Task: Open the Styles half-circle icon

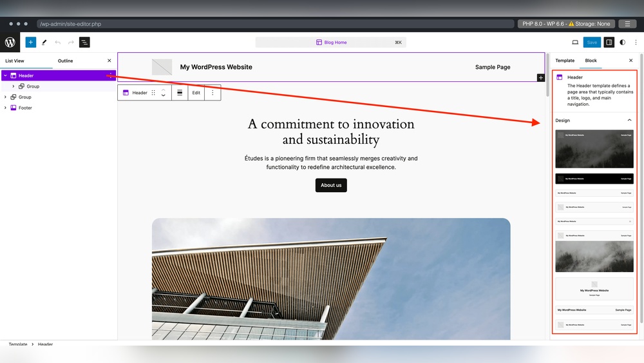Action: click(623, 43)
